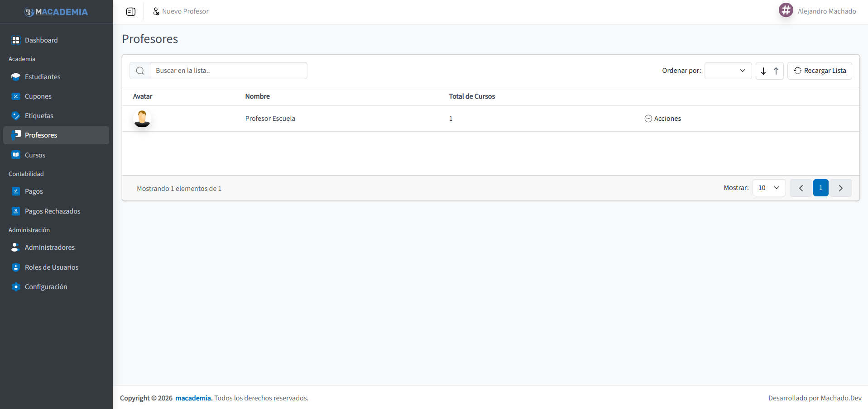Open Etiquetas using its tag icon
The image size is (868, 409).
pyautogui.click(x=15, y=115)
